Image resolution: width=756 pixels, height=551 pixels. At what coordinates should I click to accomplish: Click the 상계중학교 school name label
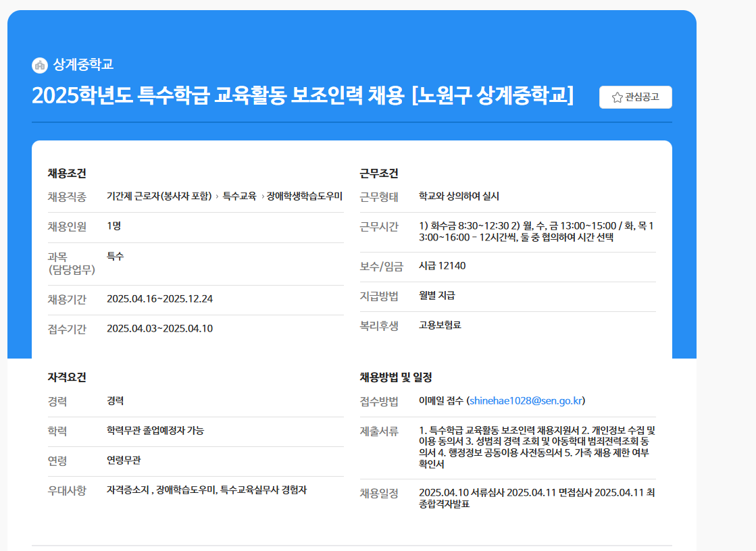pyautogui.click(x=70, y=63)
